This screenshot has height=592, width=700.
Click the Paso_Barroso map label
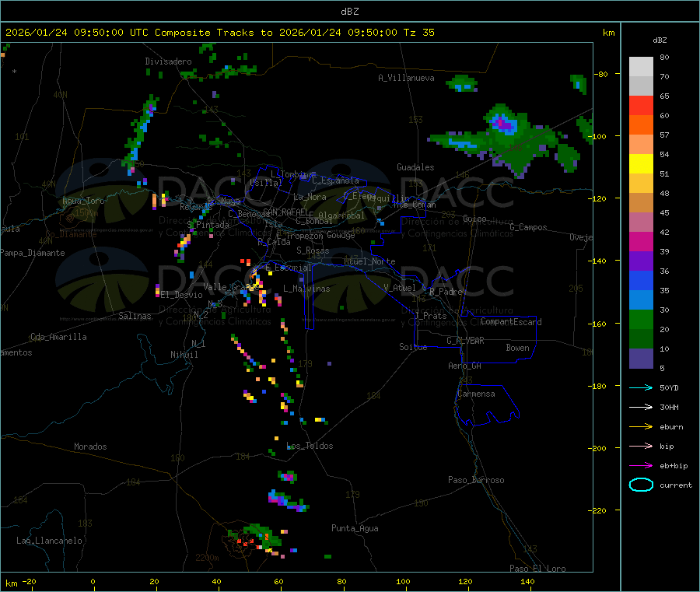[476, 480]
